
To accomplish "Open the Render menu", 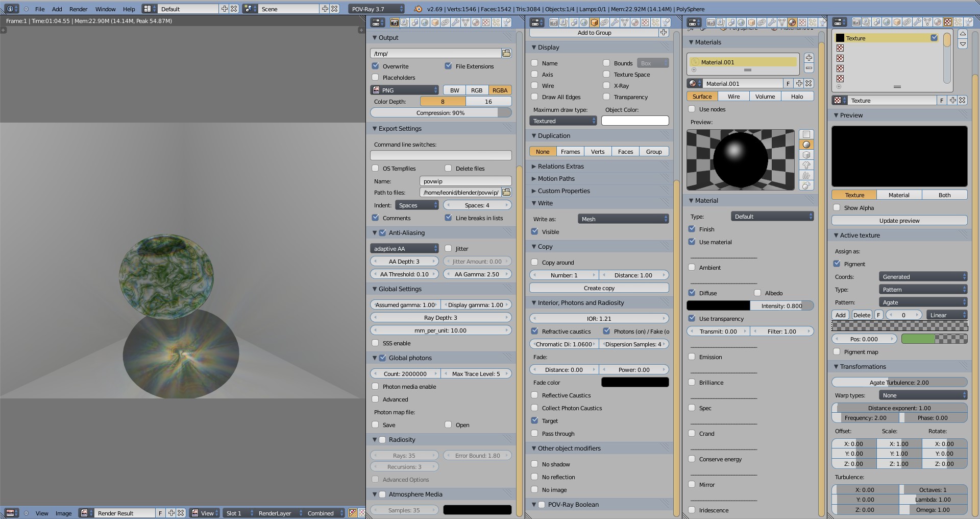I will [x=78, y=9].
